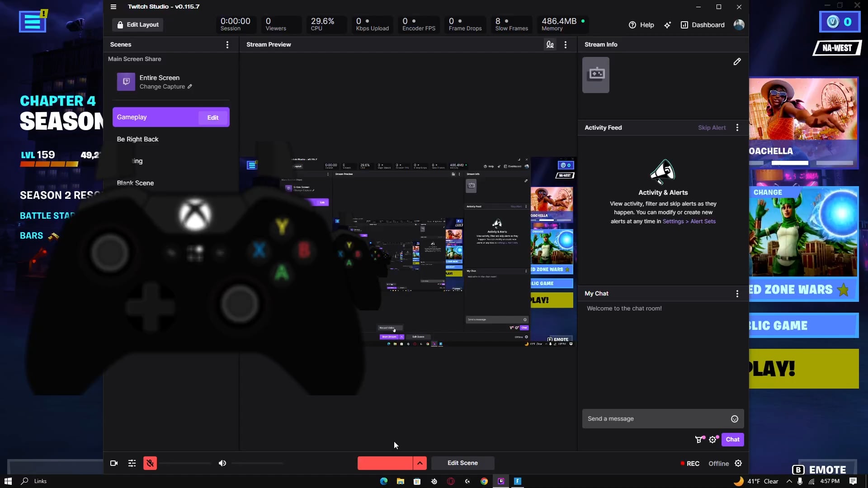Image resolution: width=868 pixels, height=488 pixels.
Task: Open Google Chrome from the taskbar
Action: [x=484, y=481]
